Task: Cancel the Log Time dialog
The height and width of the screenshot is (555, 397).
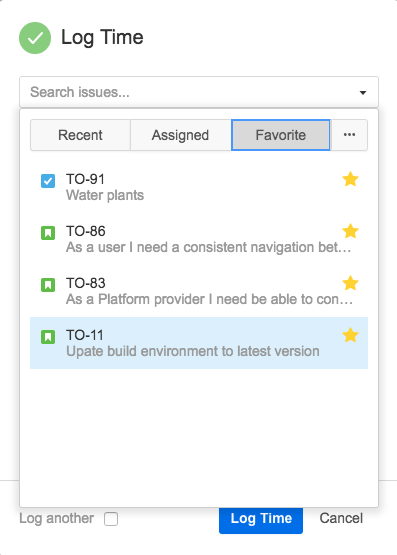Action: 341,518
